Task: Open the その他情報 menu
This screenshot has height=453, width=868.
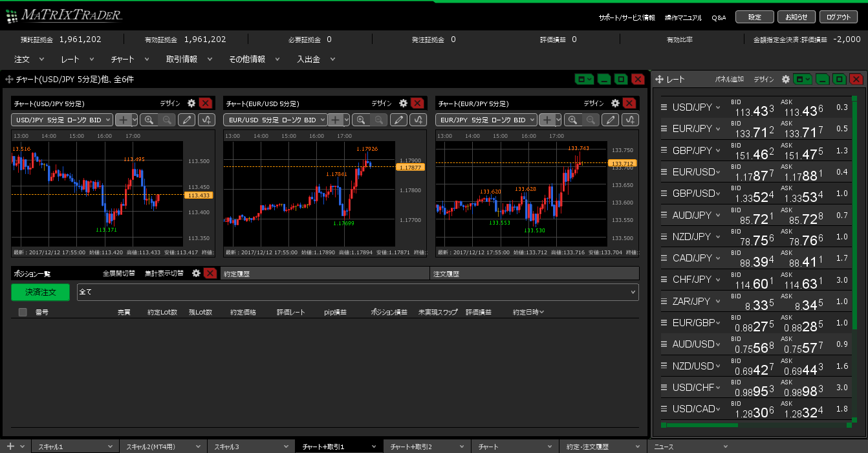Action: coord(254,59)
